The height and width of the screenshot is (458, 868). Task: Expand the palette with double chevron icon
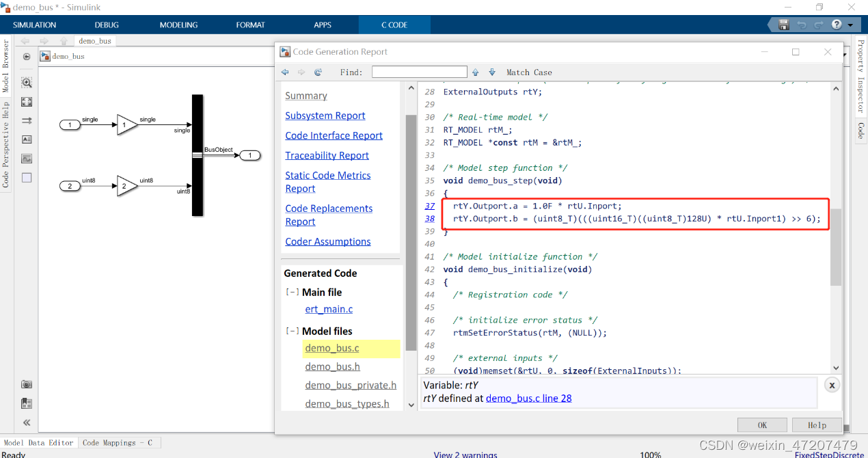click(x=27, y=422)
